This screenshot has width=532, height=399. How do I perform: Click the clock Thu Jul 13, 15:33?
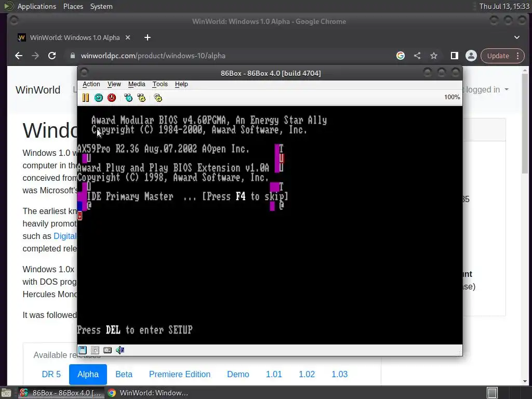504,6
